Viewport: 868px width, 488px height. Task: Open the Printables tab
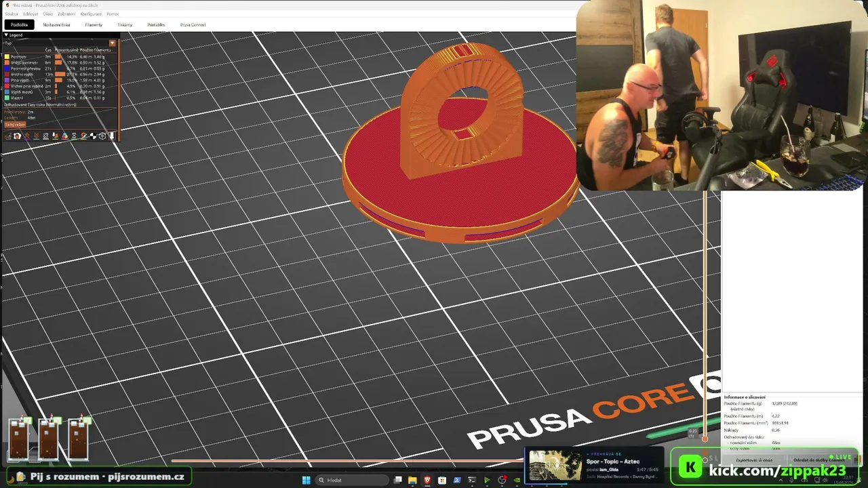point(156,25)
